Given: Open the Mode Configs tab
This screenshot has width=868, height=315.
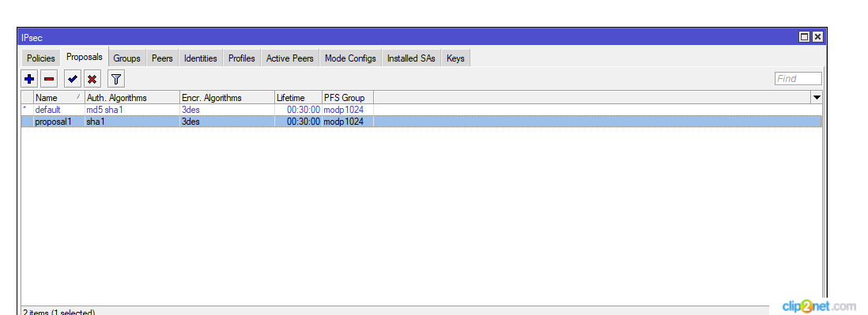Looking at the screenshot, I should pyautogui.click(x=350, y=58).
